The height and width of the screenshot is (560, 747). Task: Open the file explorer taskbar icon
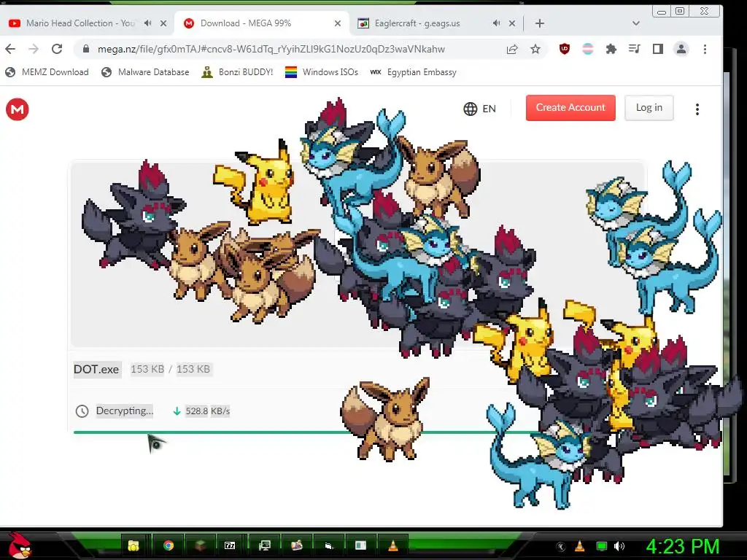click(x=133, y=545)
